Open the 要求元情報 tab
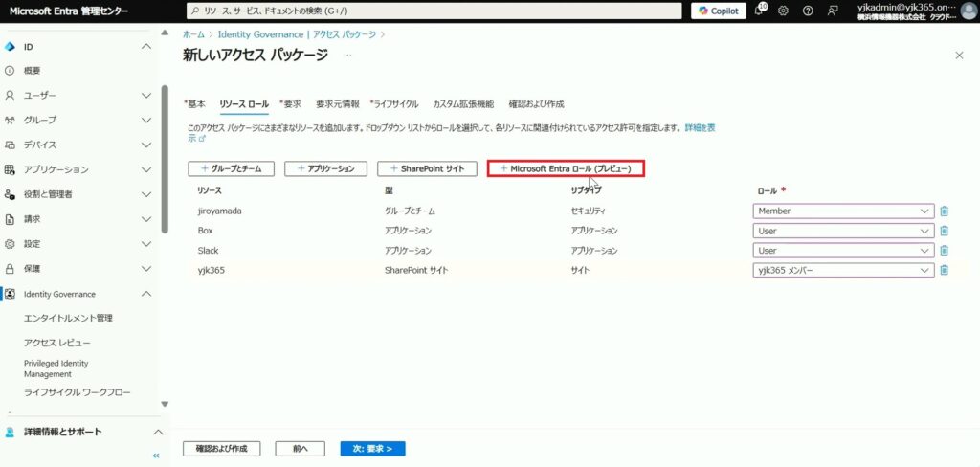 click(338, 103)
